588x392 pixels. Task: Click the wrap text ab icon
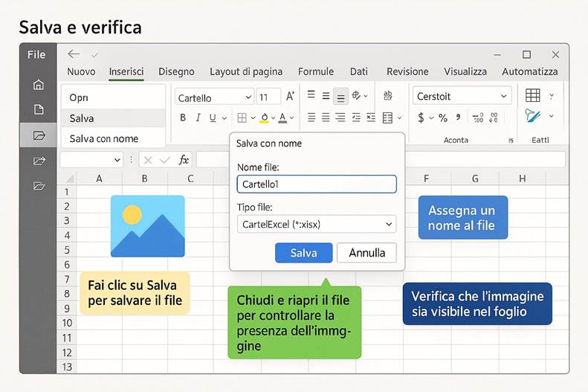click(388, 95)
